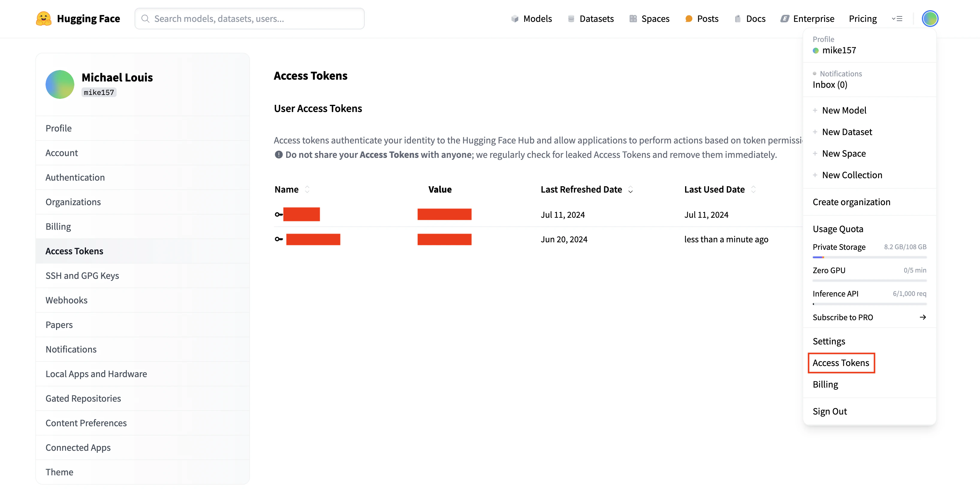980x493 pixels.
Task: Click the 6/1,000 req value
Action: click(x=909, y=294)
